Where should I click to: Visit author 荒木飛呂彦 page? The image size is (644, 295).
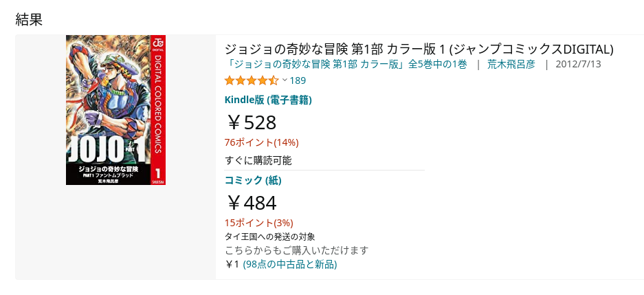[x=511, y=65]
